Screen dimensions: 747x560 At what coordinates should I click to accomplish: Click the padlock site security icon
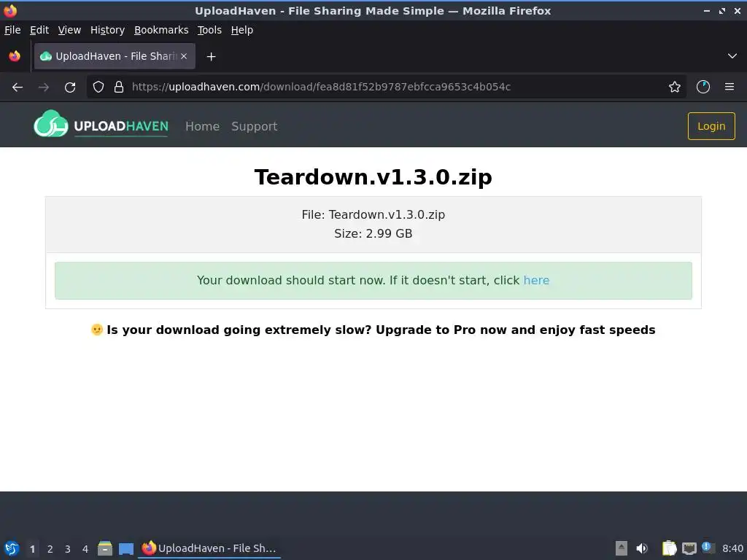pyautogui.click(x=119, y=87)
